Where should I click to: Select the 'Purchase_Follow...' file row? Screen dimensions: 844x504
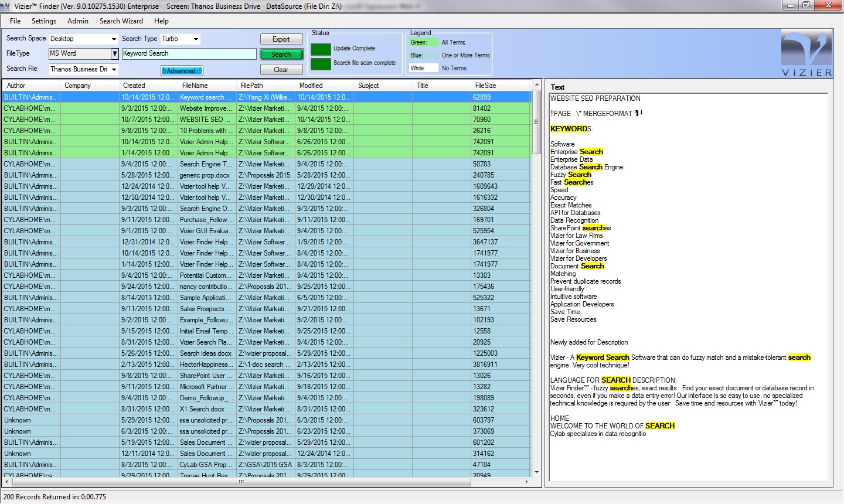click(x=267, y=220)
